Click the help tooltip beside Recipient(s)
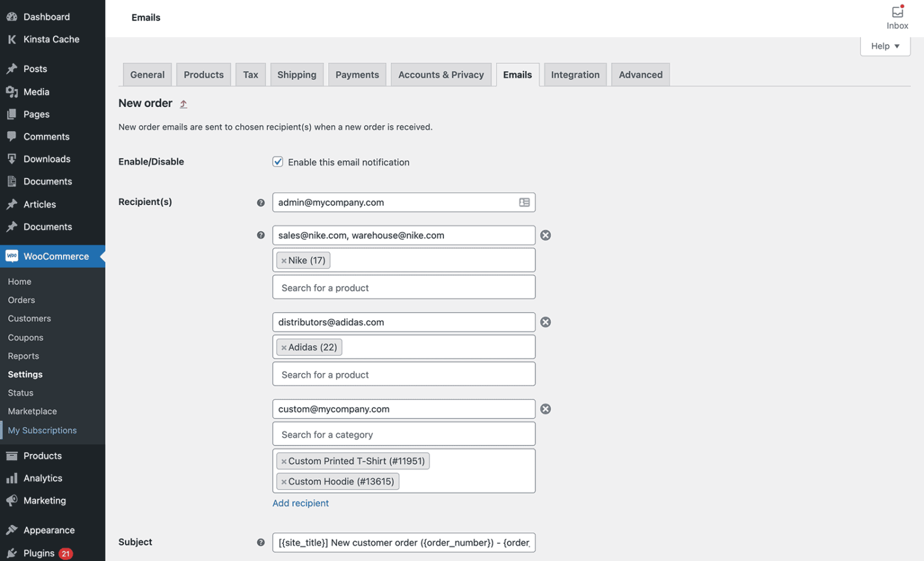 [x=260, y=203]
